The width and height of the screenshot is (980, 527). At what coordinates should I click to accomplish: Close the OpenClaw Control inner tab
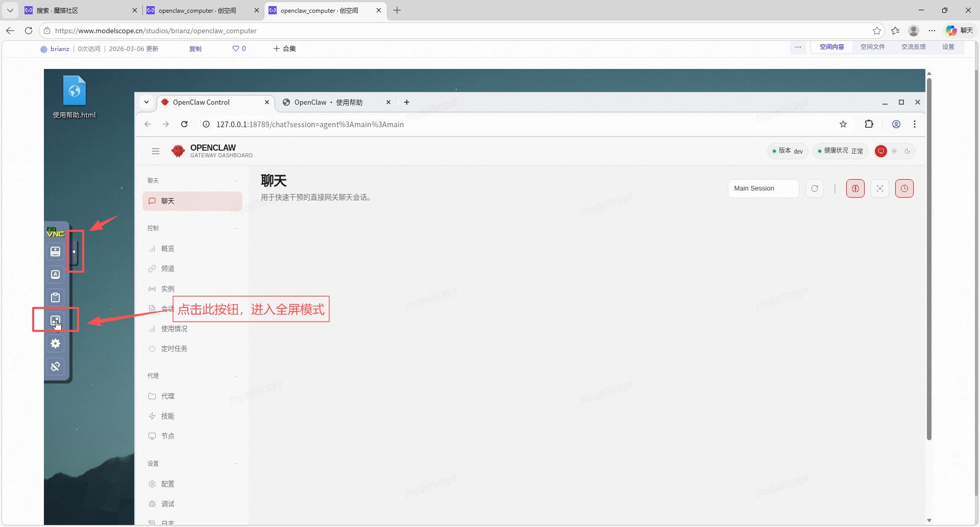click(267, 103)
